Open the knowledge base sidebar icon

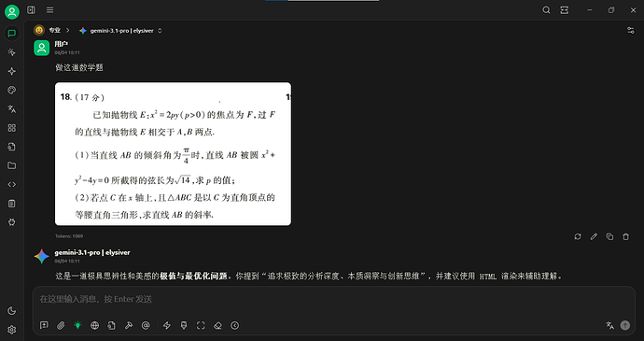click(12, 147)
